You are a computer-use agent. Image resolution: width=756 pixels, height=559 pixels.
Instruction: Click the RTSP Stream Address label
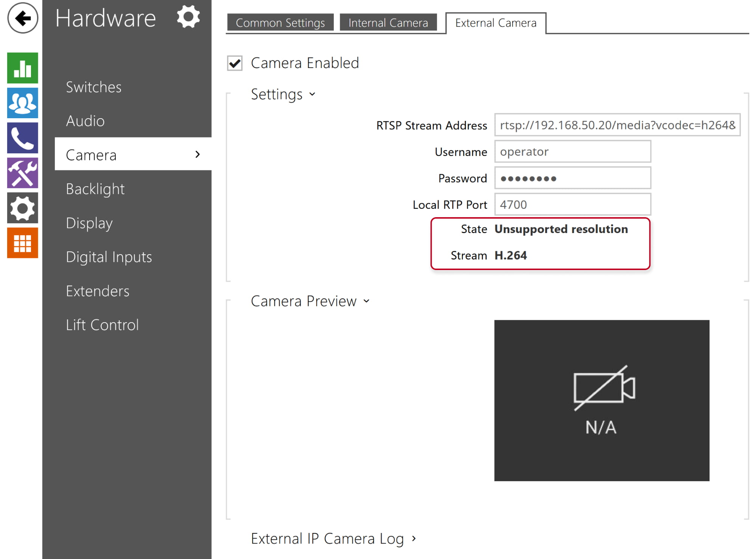tap(431, 125)
